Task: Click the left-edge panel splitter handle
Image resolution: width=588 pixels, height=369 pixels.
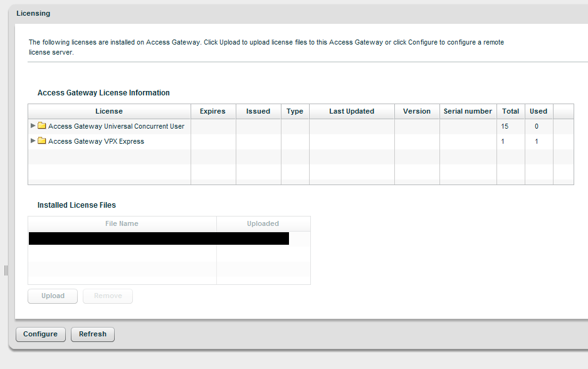Action: [x=6, y=270]
